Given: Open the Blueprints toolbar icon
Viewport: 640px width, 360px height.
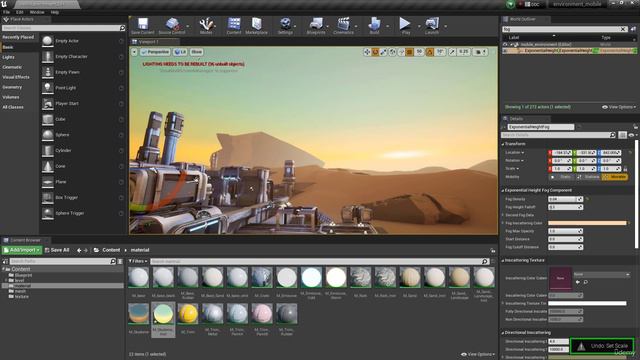Looking at the screenshot, I should click(x=316, y=26).
